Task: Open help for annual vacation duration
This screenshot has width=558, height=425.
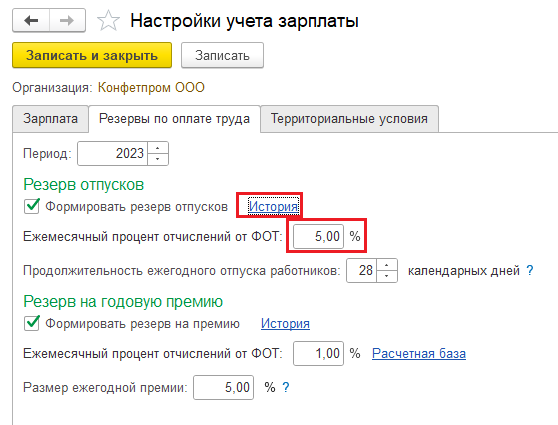Action: (530, 271)
